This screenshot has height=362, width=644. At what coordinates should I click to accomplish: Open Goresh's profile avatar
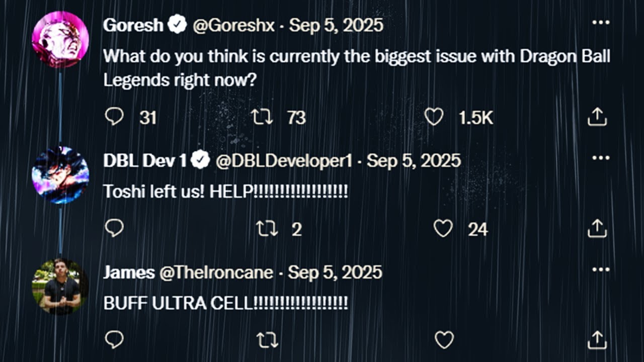click(x=60, y=40)
